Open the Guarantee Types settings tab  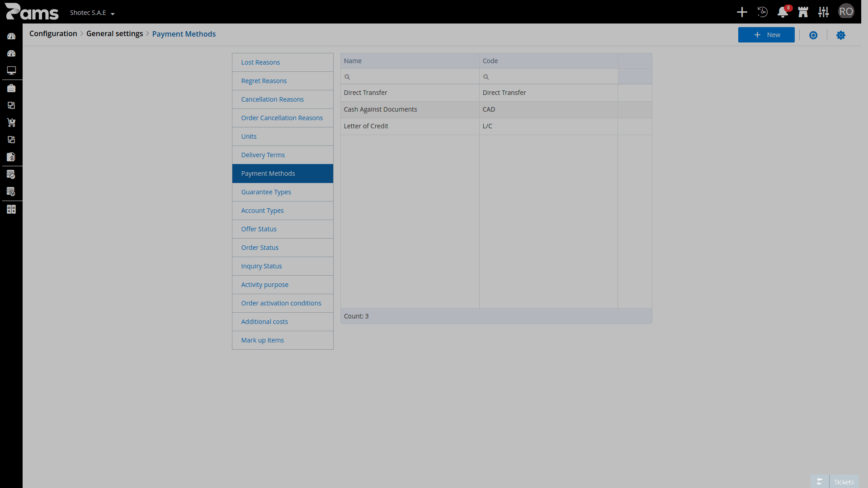tap(283, 192)
